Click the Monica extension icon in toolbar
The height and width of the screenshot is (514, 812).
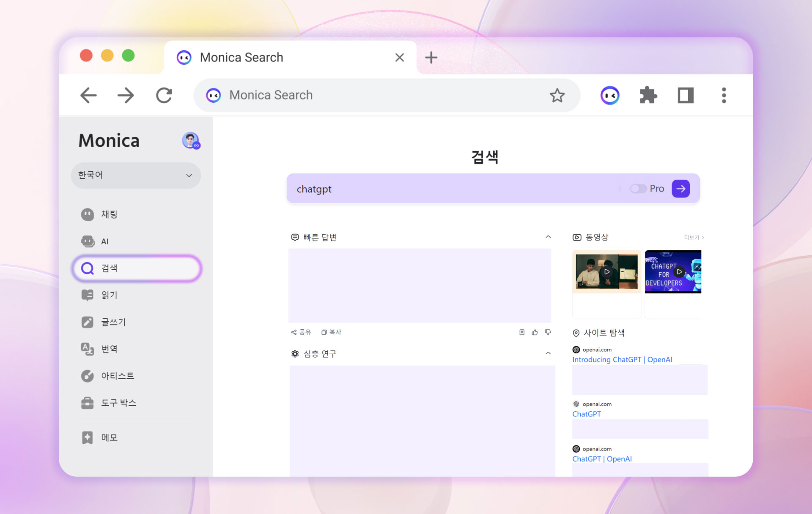(x=609, y=96)
